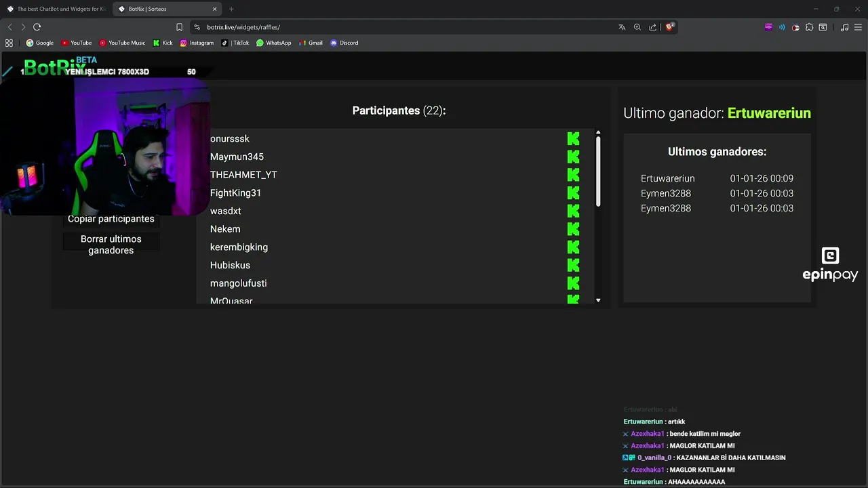Open the Extensions puzzle piece menu
The width and height of the screenshot is (868, 488).
(x=809, y=27)
